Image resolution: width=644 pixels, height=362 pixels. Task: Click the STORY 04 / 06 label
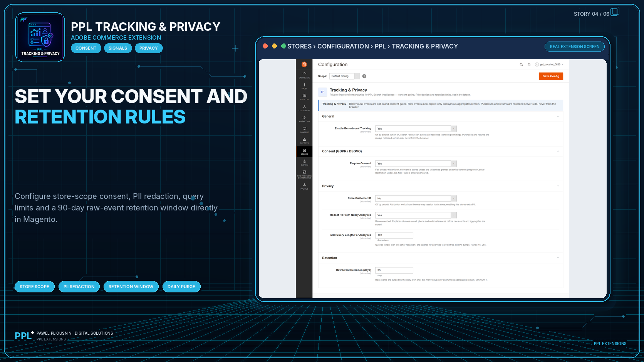click(591, 14)
